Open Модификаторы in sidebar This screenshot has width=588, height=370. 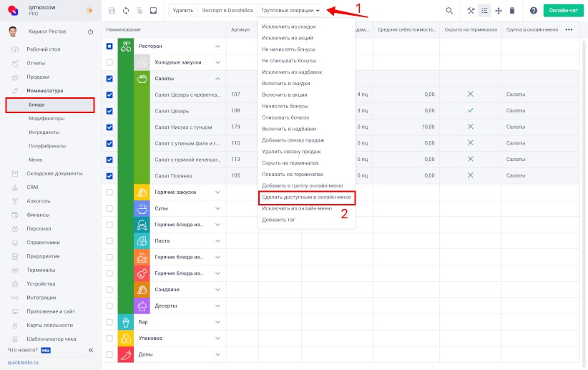click(46, 119)
